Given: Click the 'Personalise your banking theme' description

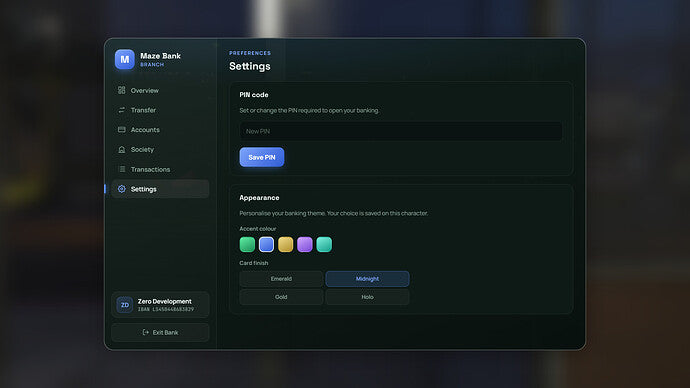Looking at the screenshot, I should pyautogui.click(x=334, y=213).
